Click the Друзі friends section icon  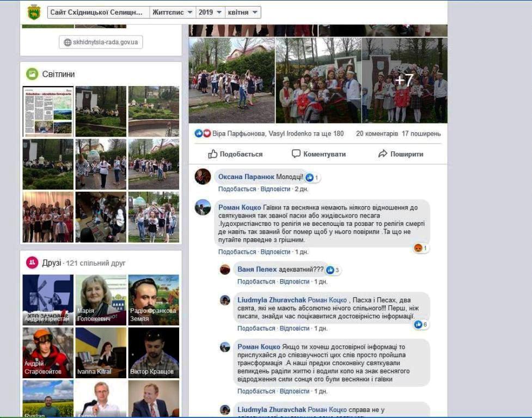click(x=33, y=263)
